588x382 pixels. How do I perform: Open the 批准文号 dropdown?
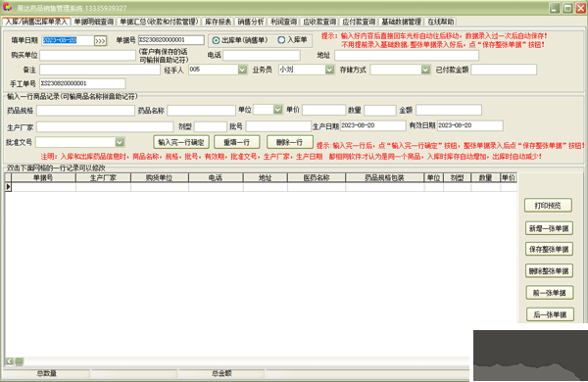click(120, 142)
